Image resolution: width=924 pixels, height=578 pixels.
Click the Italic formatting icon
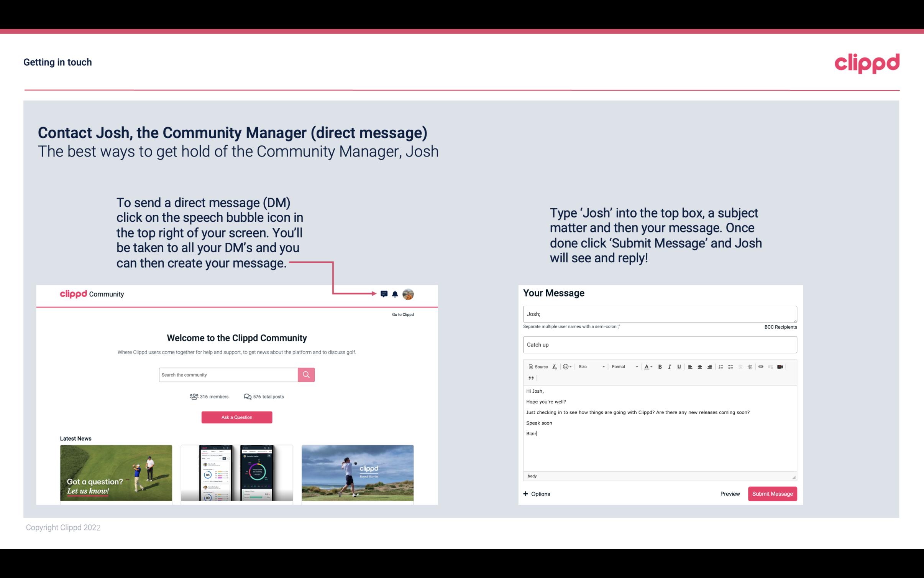click(x=670, y=366)
